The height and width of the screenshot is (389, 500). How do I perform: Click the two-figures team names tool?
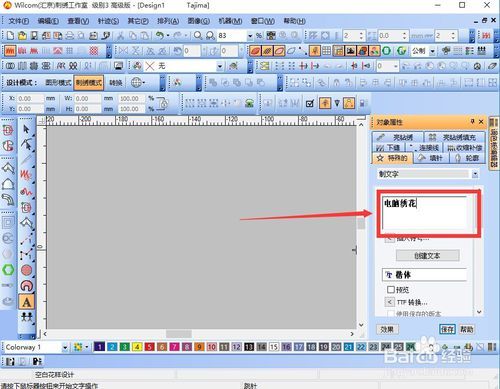coord(27,317)
